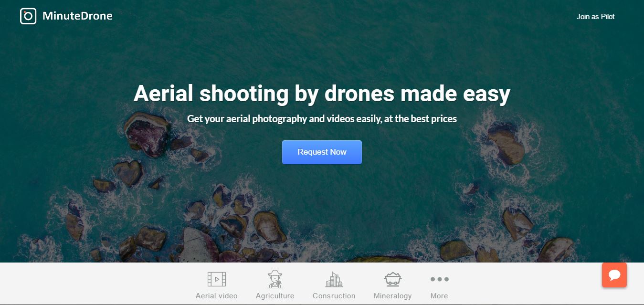Click the headline 'Aerial shooting by drones made easy'
The image size is (644, 305).
[x=322, y=93]
